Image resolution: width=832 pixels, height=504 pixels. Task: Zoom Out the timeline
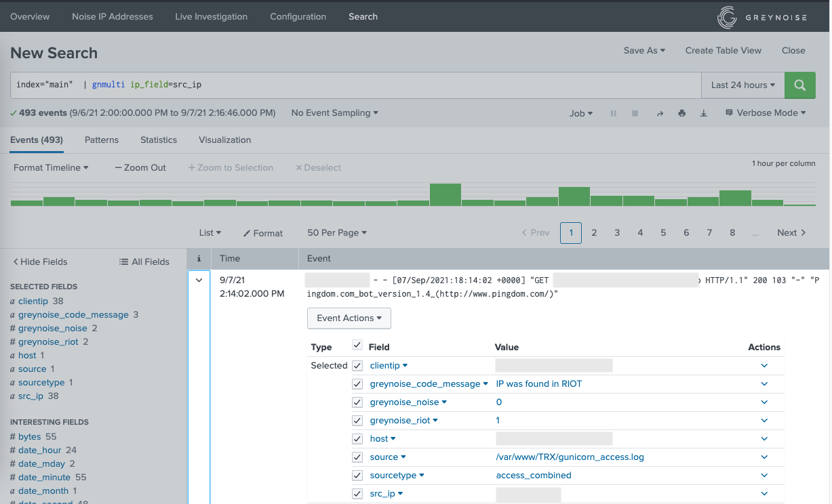[140, 167]
